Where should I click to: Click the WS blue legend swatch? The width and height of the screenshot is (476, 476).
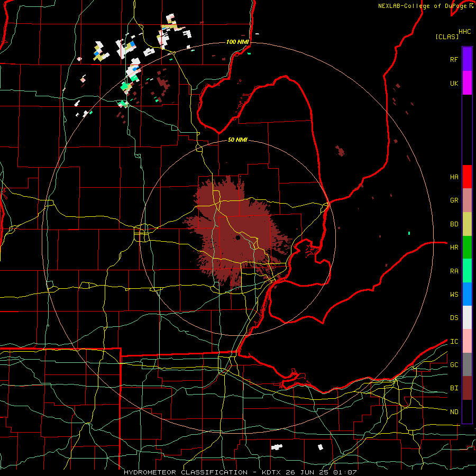pyautogui.click(x=467, y=294)
